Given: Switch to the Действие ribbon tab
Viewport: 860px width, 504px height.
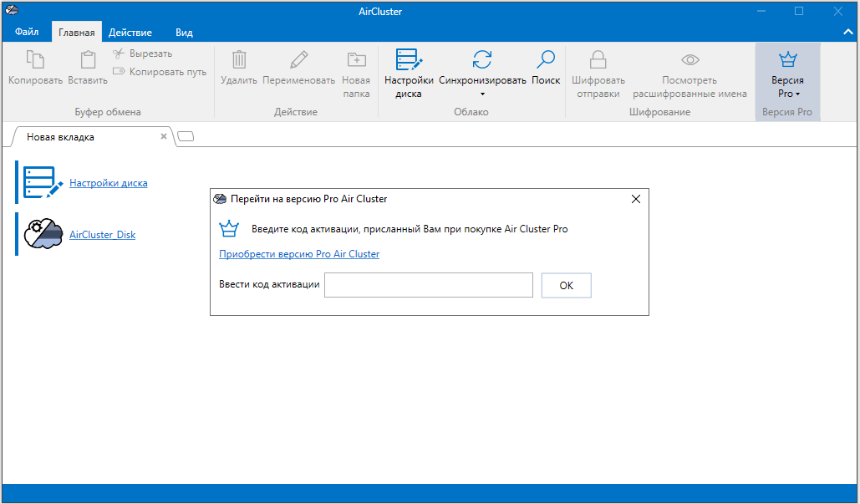Looking at the screenshot, I should [129, 32].
